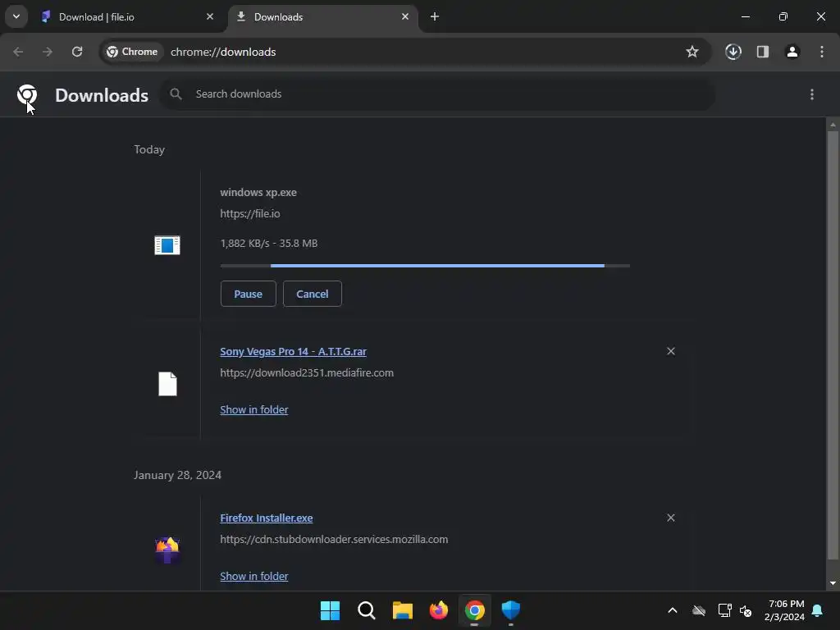
Task: Open Firefox Installer.exe download
Action: 267,518
